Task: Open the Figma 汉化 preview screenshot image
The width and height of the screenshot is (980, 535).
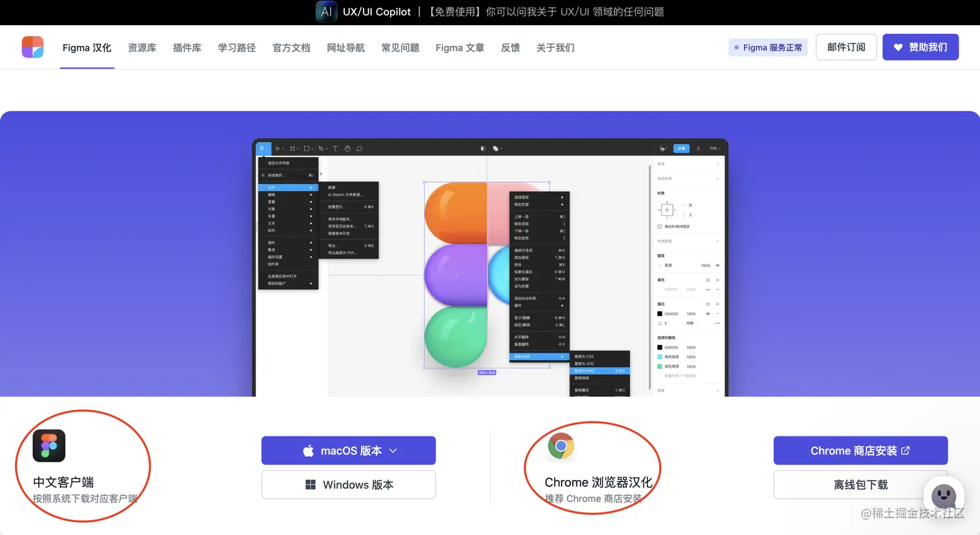Action: 490,267
